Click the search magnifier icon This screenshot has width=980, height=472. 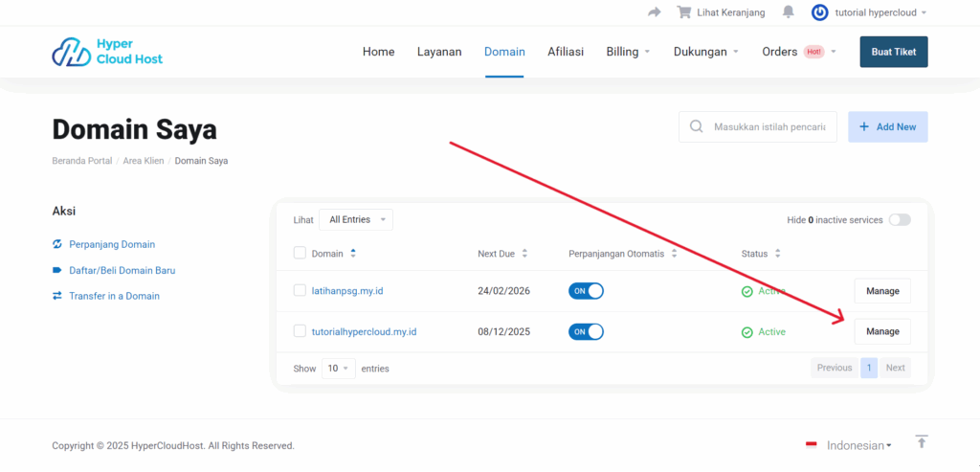(x=696, y=127)
